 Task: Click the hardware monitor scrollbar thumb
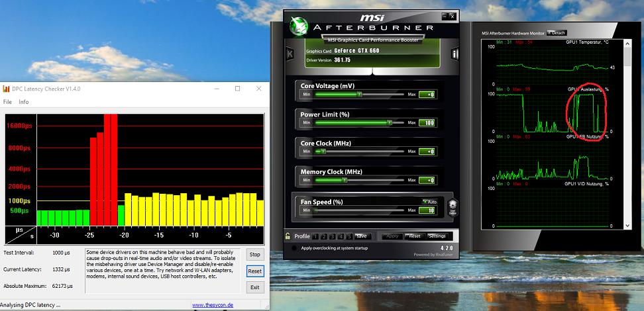[x=627, y=57]
